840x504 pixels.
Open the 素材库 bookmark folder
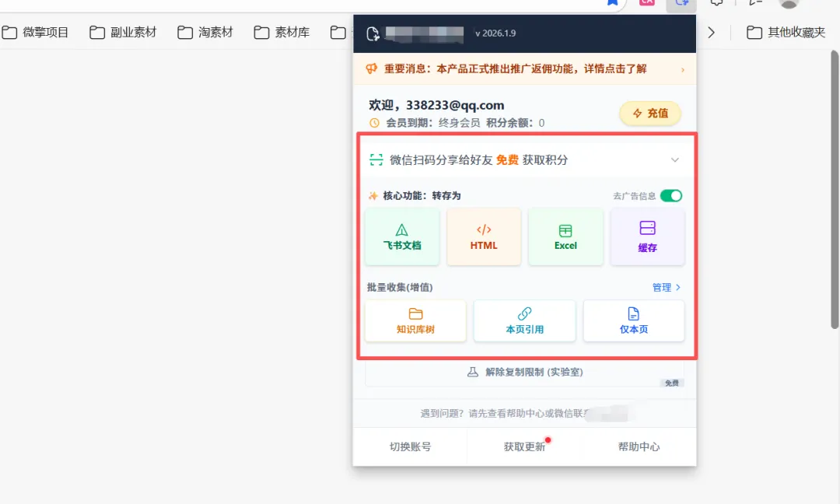click(x=282, y=32)
